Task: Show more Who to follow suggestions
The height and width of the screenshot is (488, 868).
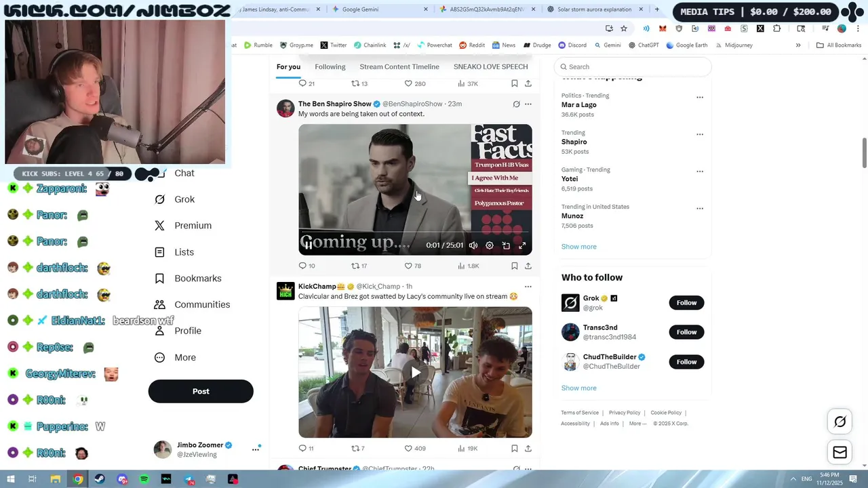Action: click(578, 388)
